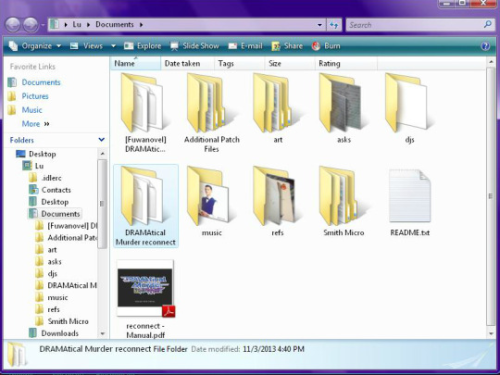Open the Organize menu
The width and height of the screenshot is (500, 375).
(35, 46)
